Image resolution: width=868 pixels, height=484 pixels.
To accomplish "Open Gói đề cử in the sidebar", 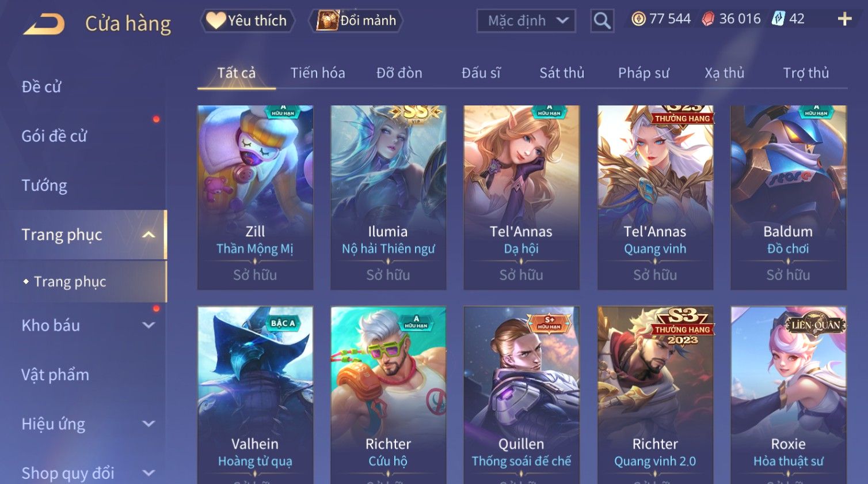I will coord(54,136).
